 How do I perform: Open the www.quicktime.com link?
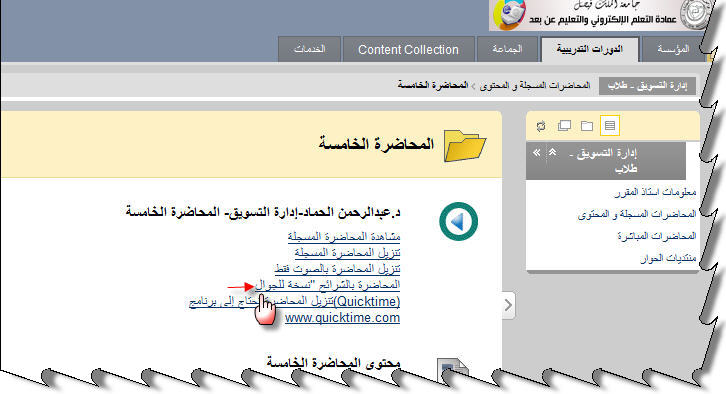pos(342,318)
